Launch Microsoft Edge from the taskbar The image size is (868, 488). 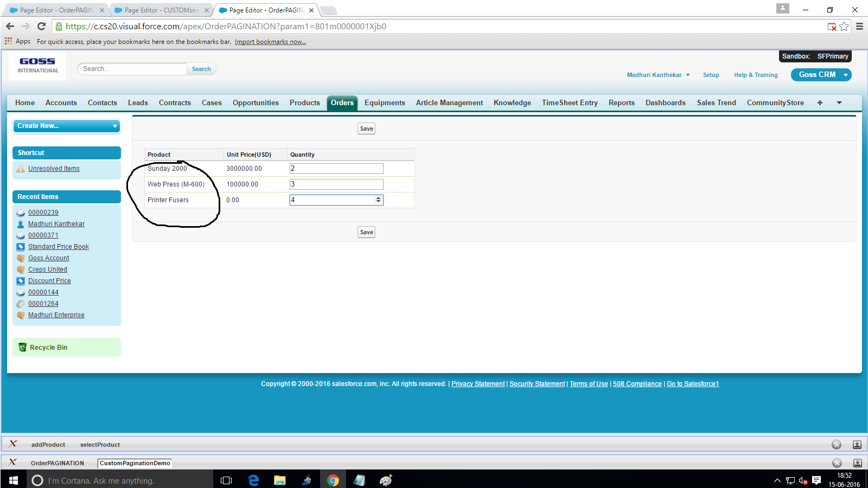click(x=253, y=480)
